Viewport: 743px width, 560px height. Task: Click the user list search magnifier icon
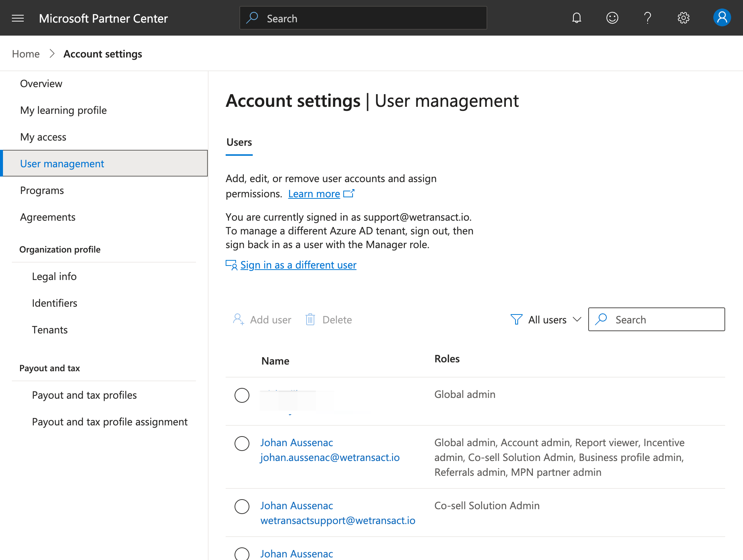(601, 319)
